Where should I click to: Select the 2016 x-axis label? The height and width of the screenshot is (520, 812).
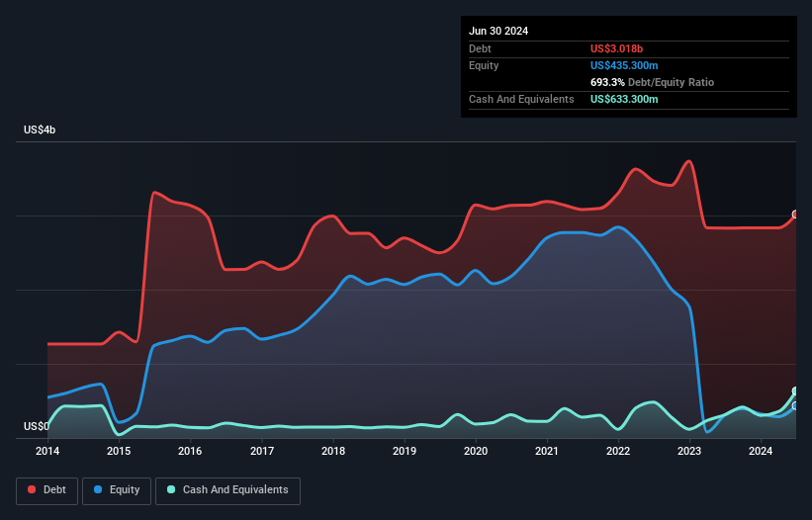pos(190,451)
